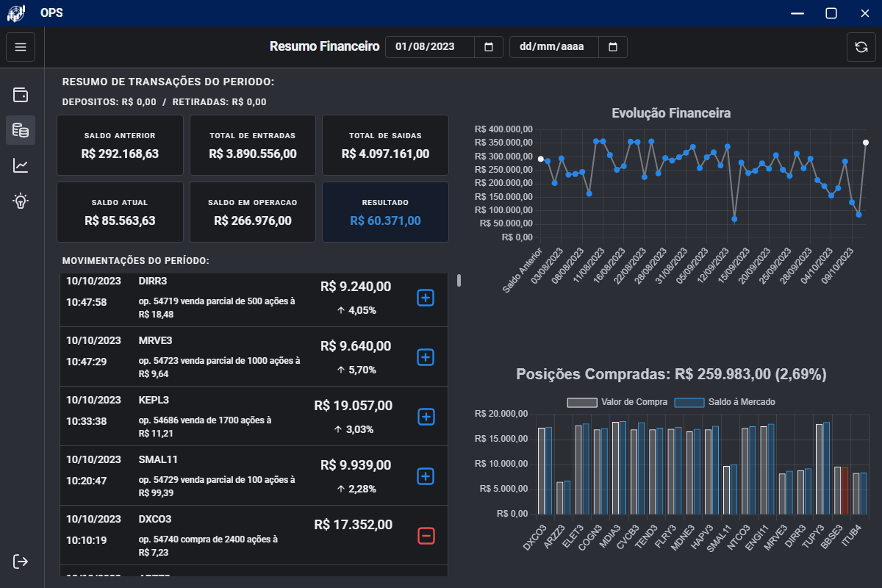Click the logout icon in sidebar
This screenshot has height=588, width=882.
21,562
